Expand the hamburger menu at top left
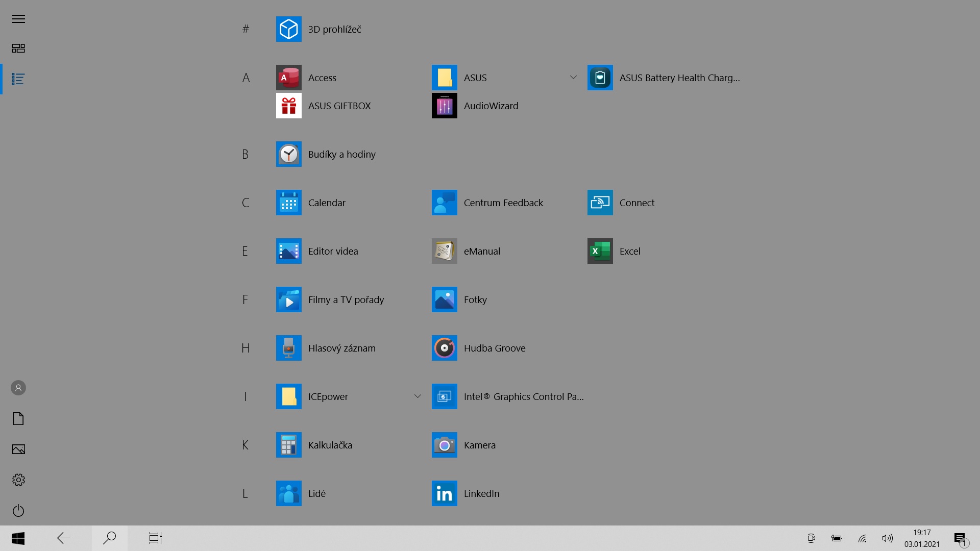This screenshot has height=551, width=980. [x=18, y=19]
